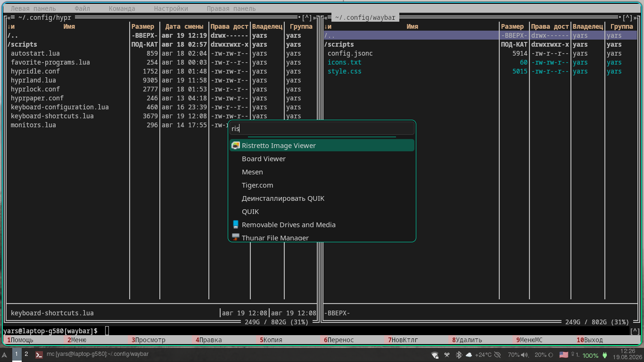Open the Файл menu
Screen dimensions: 644x362
click(x=82, y=8)
